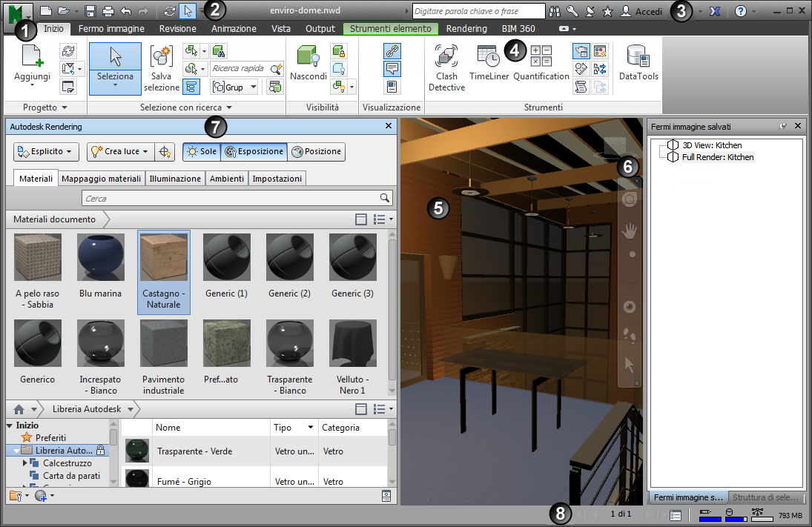Click the light position target icon
This screenshot has height=527, width=812.
pyautogui.click(x=164, y=152)
